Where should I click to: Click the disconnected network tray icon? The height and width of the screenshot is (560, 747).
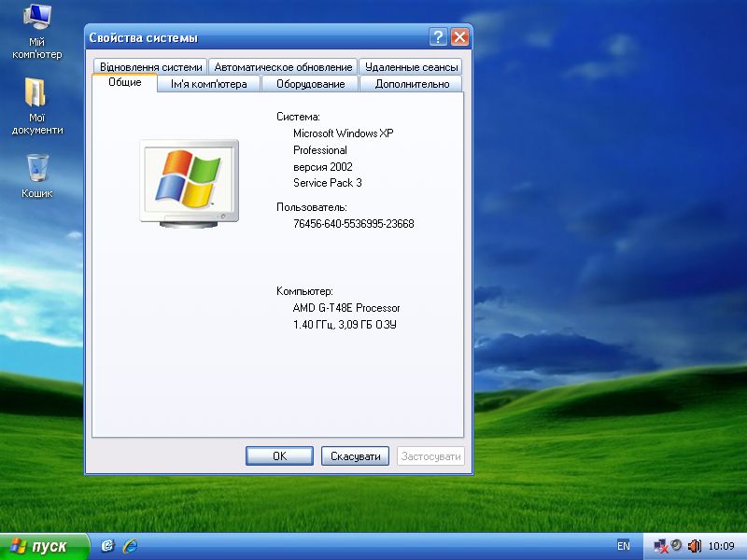tap(660, 546)
